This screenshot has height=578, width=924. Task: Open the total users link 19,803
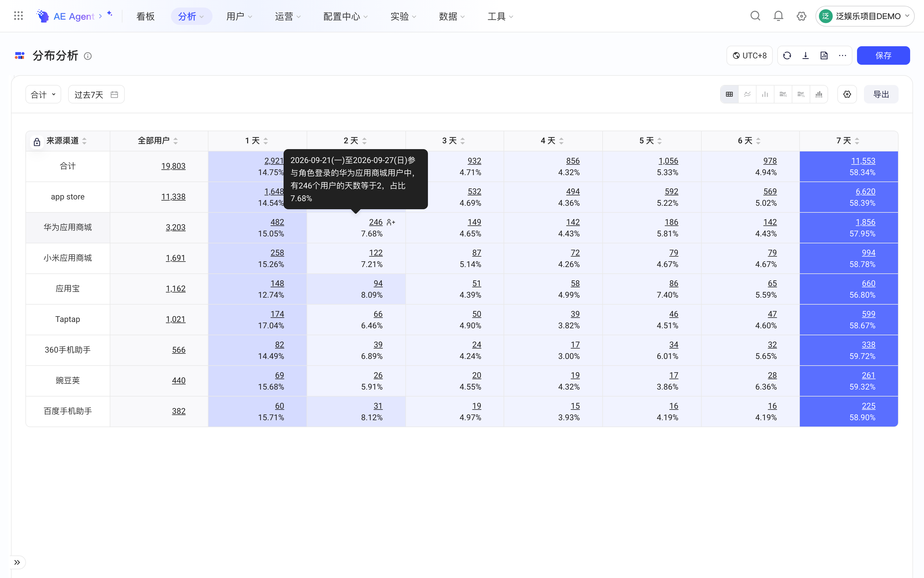click(173, 166)
